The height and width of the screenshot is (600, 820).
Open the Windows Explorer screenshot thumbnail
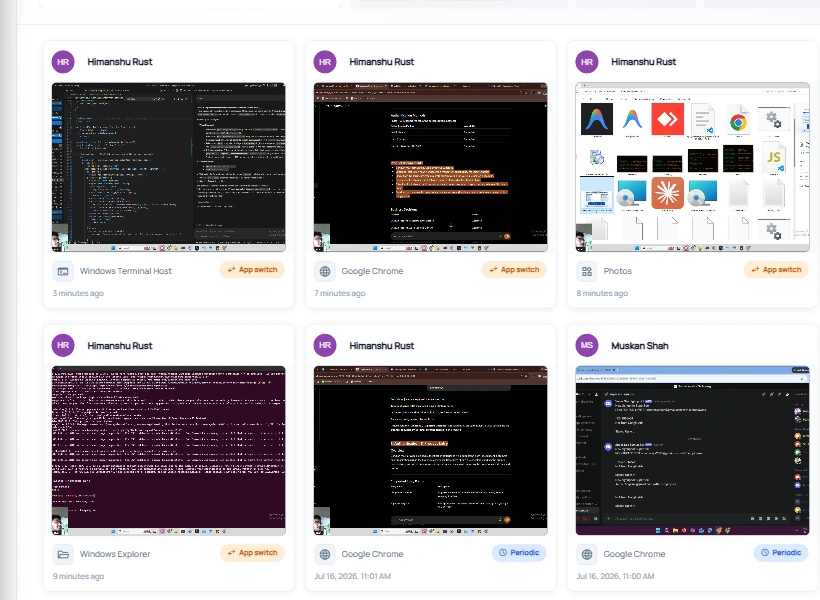[168, 450]
